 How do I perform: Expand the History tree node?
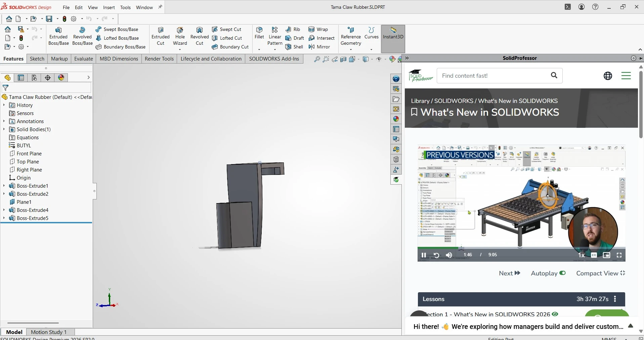(x=4, y=105)
